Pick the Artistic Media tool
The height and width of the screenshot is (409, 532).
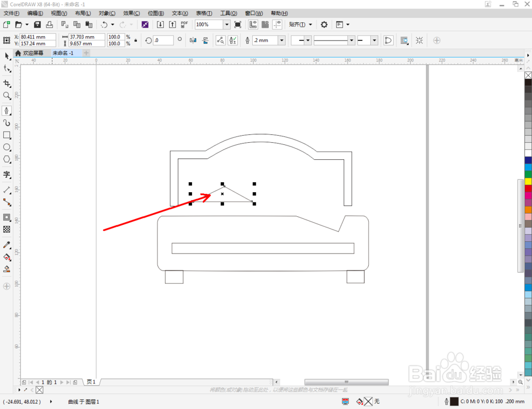(x=7, y=122)
